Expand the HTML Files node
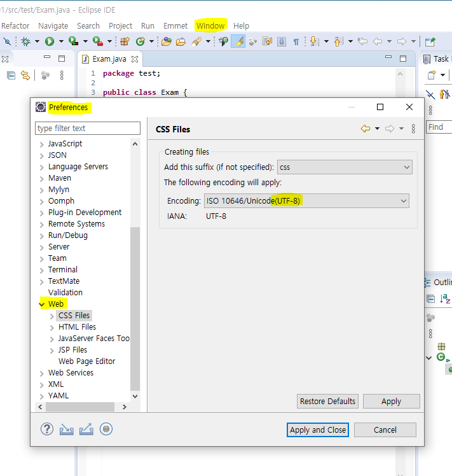This screenshot has width=452, height=476. (x=52, y=328)
